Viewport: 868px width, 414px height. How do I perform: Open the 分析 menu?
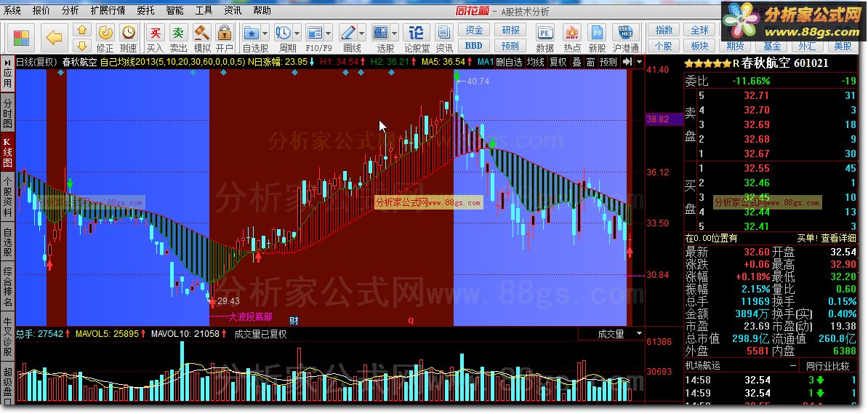[x=71, y=10]
